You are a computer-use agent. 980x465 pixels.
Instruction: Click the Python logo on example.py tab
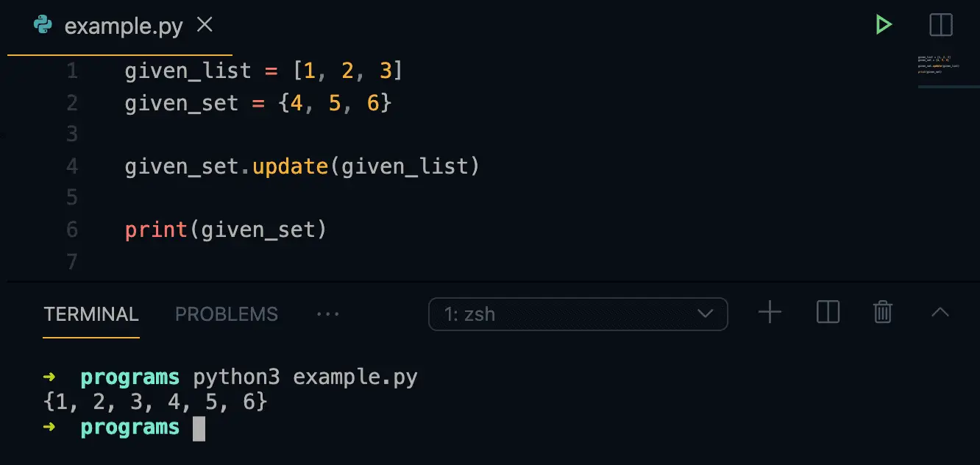[x=43, y=25]
